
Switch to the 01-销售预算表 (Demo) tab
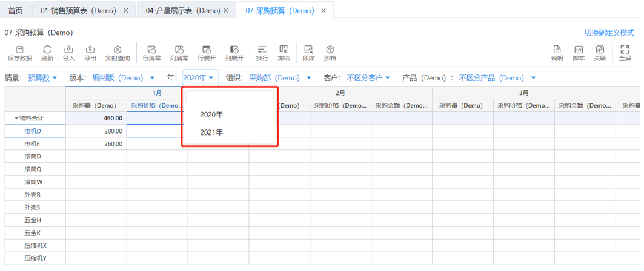click(x=78, y=11)
